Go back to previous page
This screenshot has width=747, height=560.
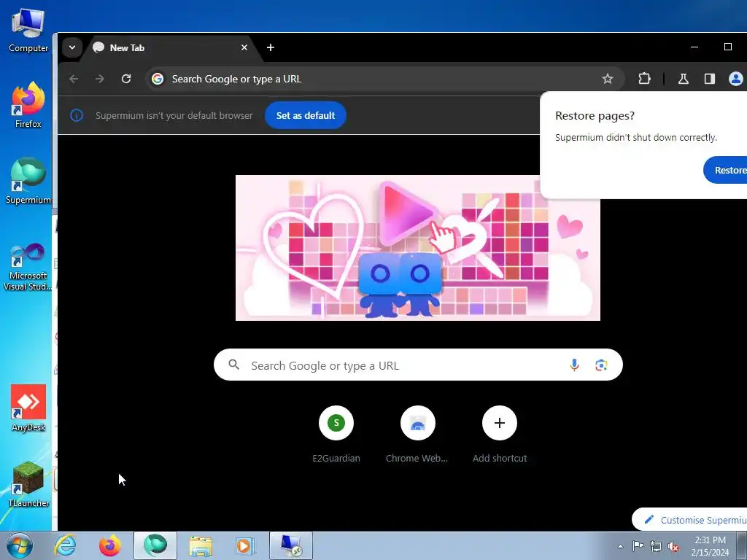(x=74, y=79)
